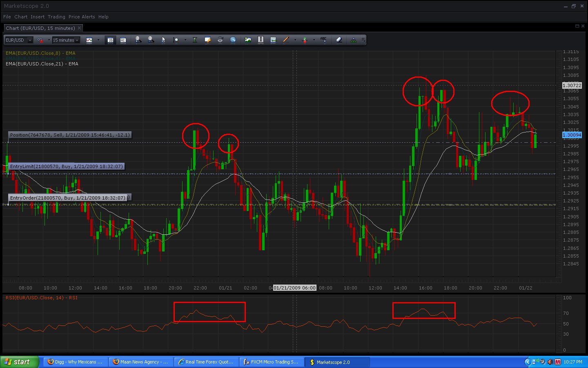Toggle the Bid price display button

click(x=110, y=40)
